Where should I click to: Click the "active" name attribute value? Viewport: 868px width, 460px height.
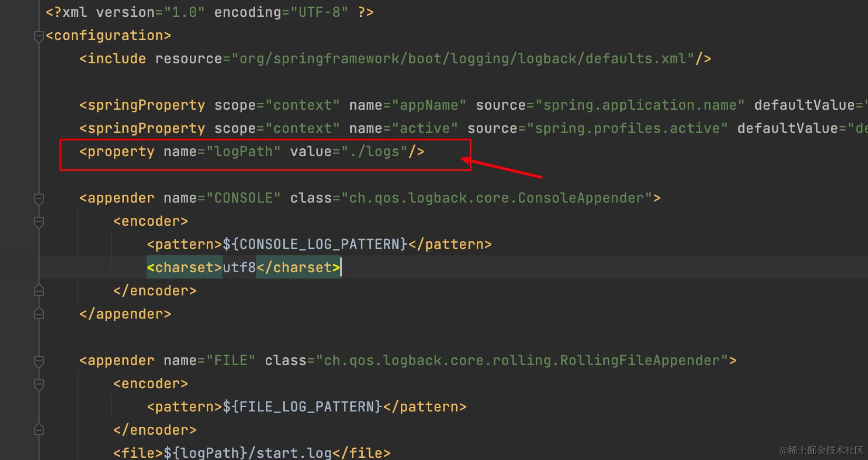[x=425, y=128]
